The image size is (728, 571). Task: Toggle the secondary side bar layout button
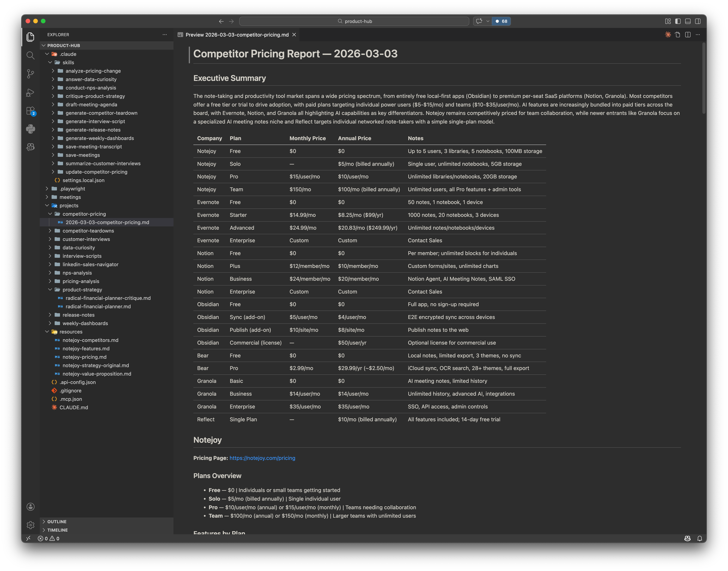point(698,21)
